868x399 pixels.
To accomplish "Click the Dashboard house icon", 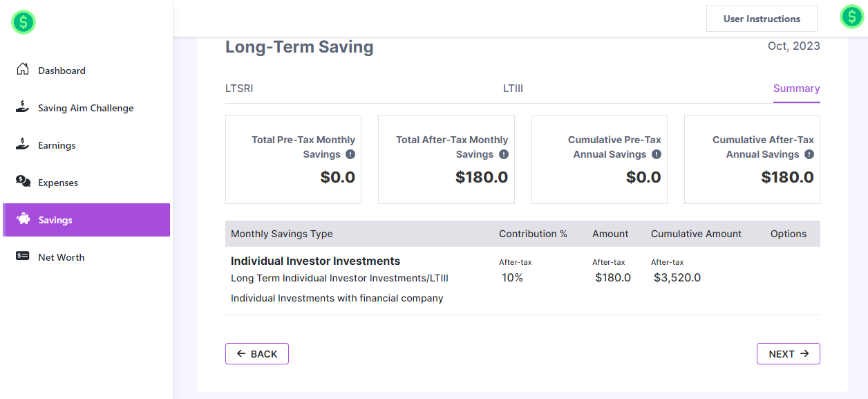I will coord(23,69).
